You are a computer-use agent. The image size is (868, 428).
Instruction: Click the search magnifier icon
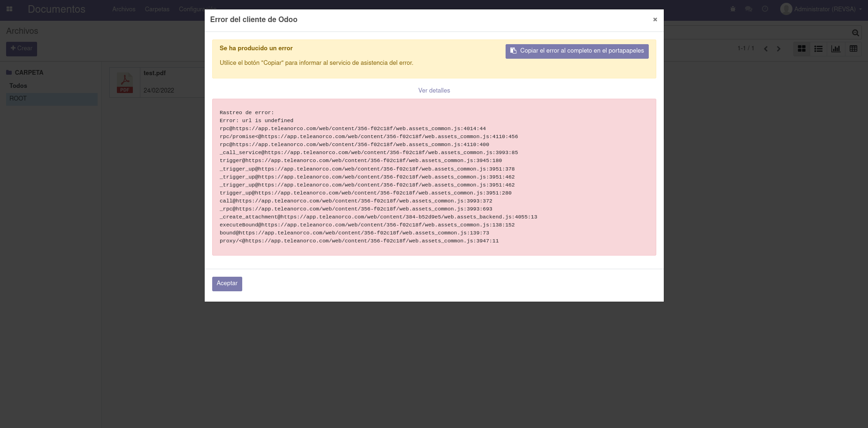(855, 32)
